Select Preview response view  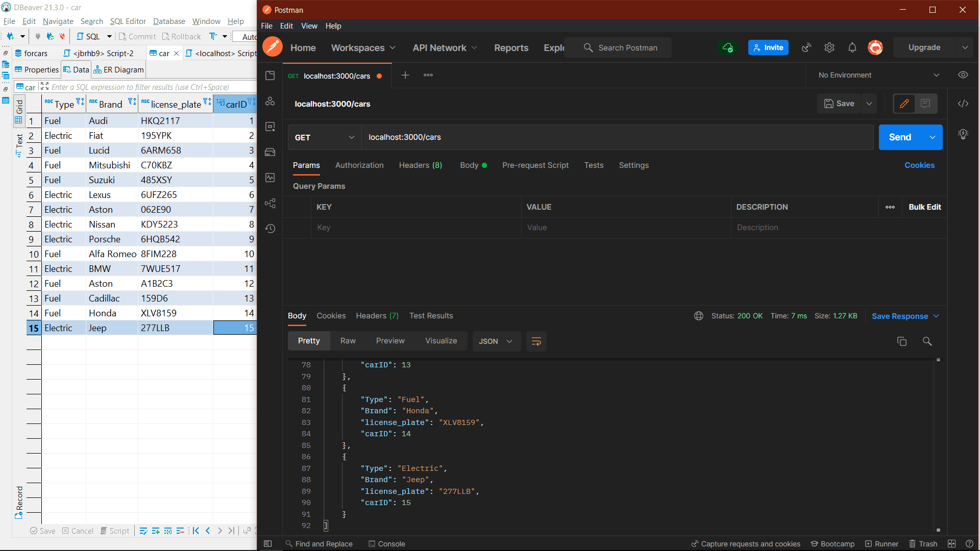click(390, 341)
